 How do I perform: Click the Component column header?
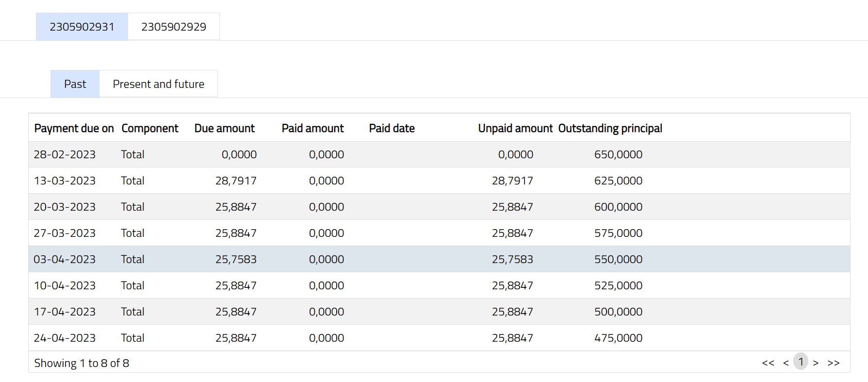[x=149, y=128]
